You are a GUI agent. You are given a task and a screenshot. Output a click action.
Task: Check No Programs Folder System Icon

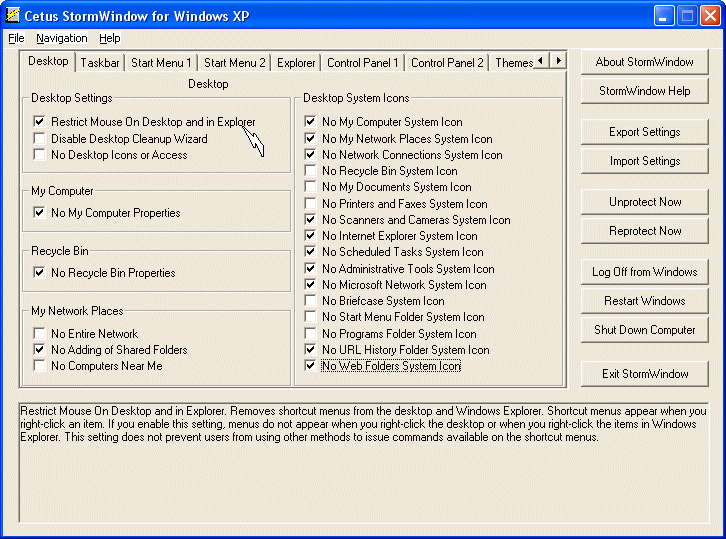pyautogui.click(x=310, y=333)
